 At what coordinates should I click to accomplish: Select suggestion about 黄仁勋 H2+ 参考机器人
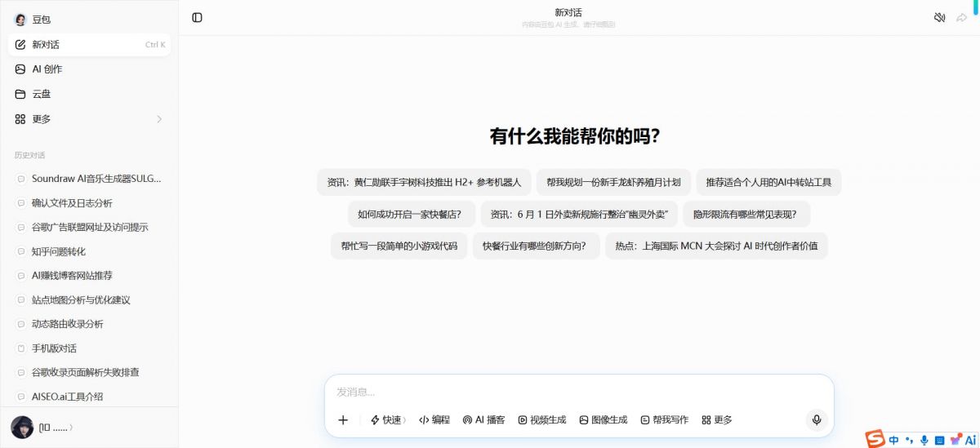click(424, 182)
